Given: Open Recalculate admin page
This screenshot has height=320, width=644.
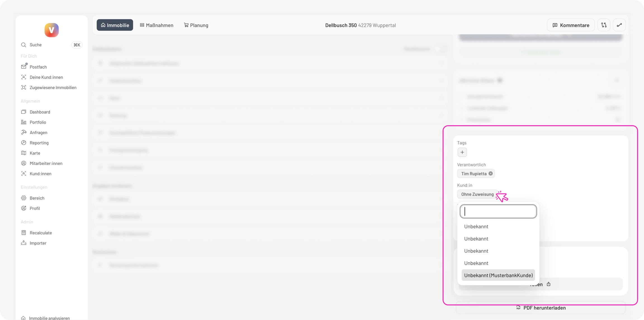Looking at the screenshot, I should (x=41, y=233).
